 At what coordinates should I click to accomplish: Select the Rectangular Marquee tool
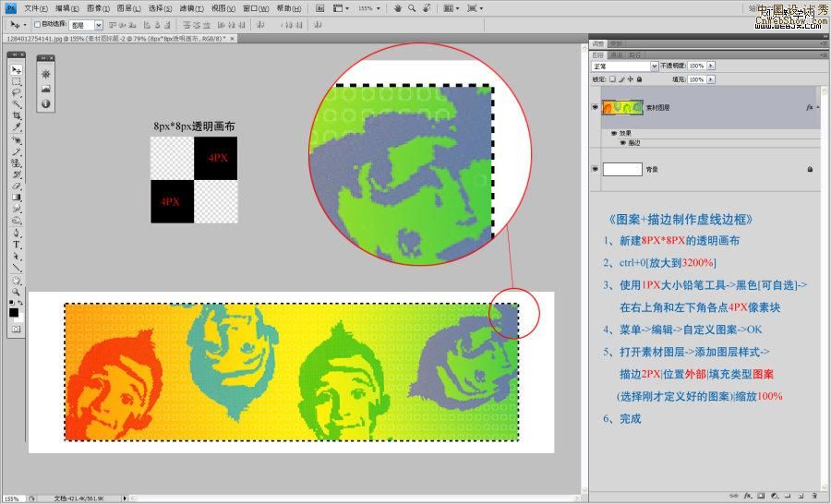pyautogui.click(x=17, y=81)
